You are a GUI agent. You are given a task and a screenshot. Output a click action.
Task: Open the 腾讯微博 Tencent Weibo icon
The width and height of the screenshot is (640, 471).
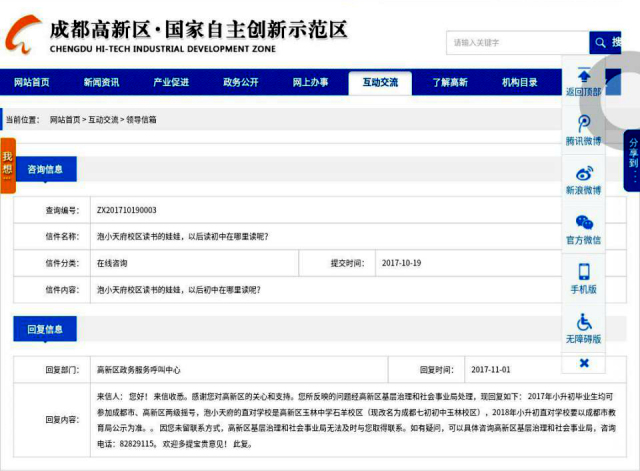tap(584, 124)
